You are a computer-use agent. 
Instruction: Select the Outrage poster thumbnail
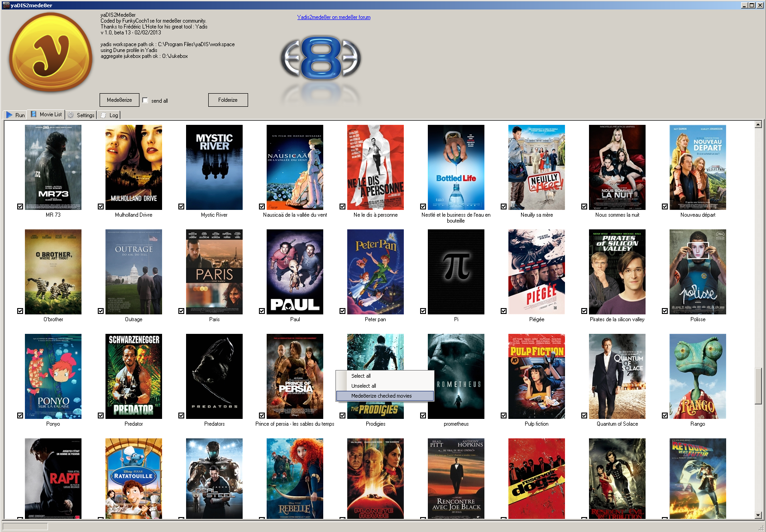pos(134,272)
